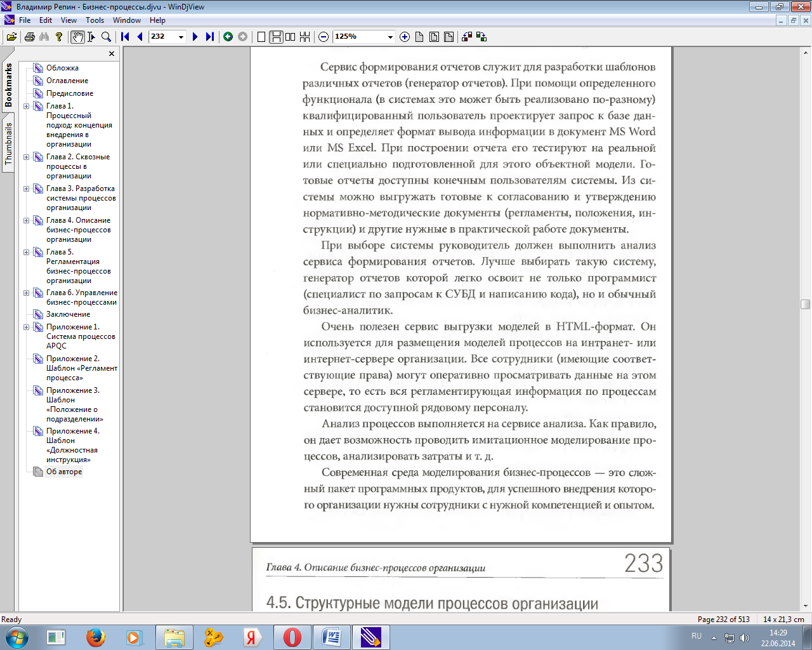Click the rotate right toolbar icon

tap(481, 37)
